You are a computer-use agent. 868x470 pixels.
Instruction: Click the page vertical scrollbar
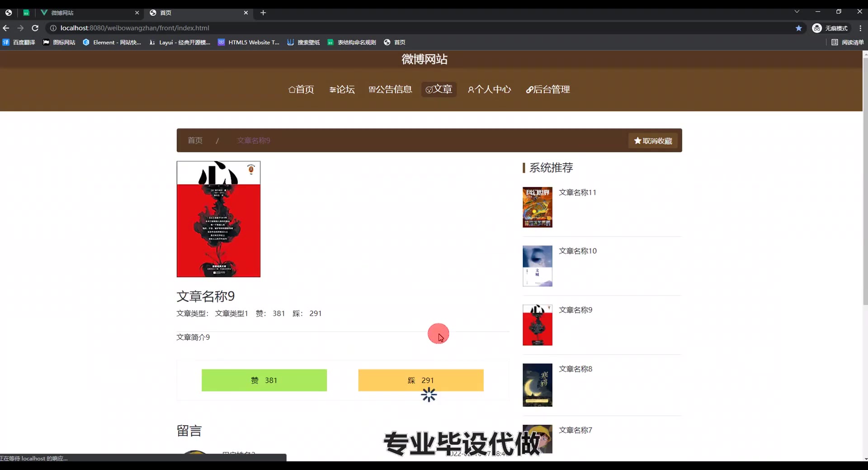coord(865,181)
